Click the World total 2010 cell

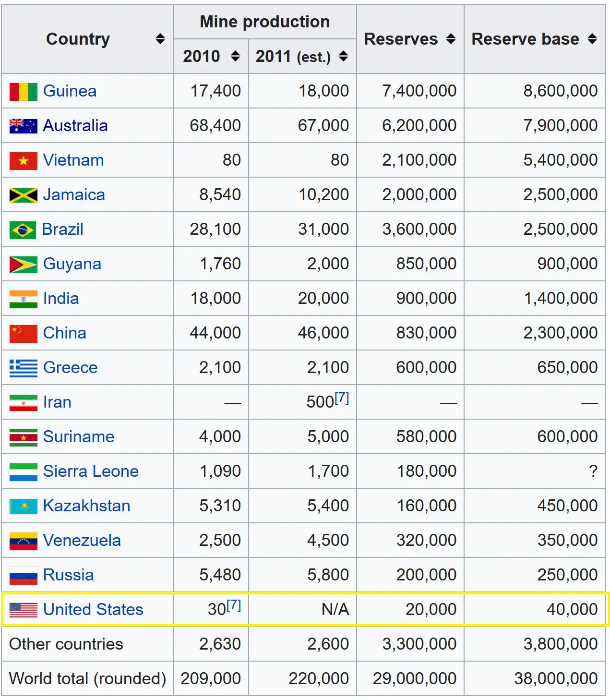(211, 678)
